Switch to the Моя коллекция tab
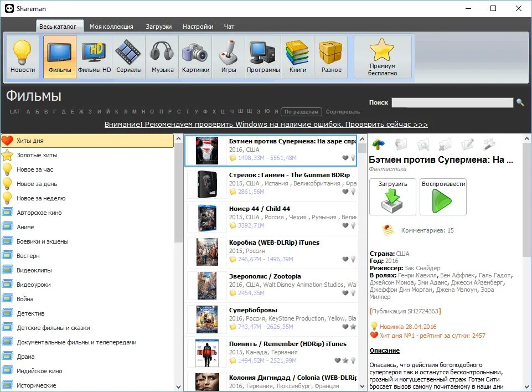The width and height of the screenshot is (532, 392). pos(111,27)
